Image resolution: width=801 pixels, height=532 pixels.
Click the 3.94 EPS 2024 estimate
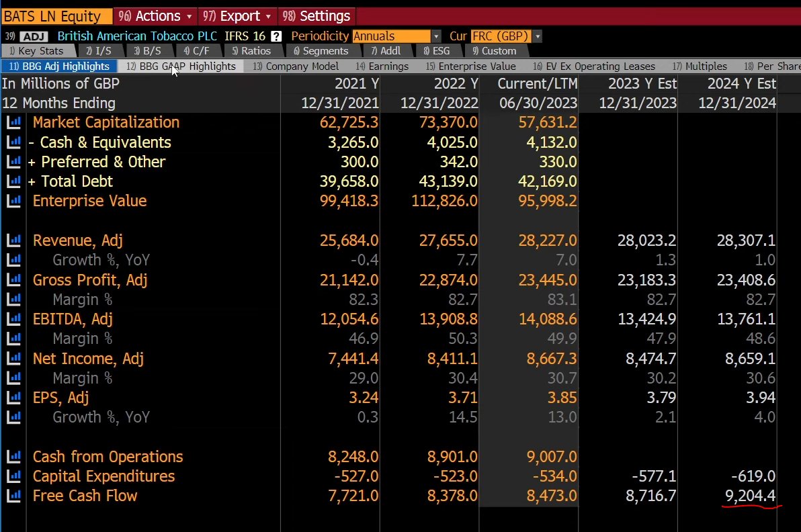760,397
